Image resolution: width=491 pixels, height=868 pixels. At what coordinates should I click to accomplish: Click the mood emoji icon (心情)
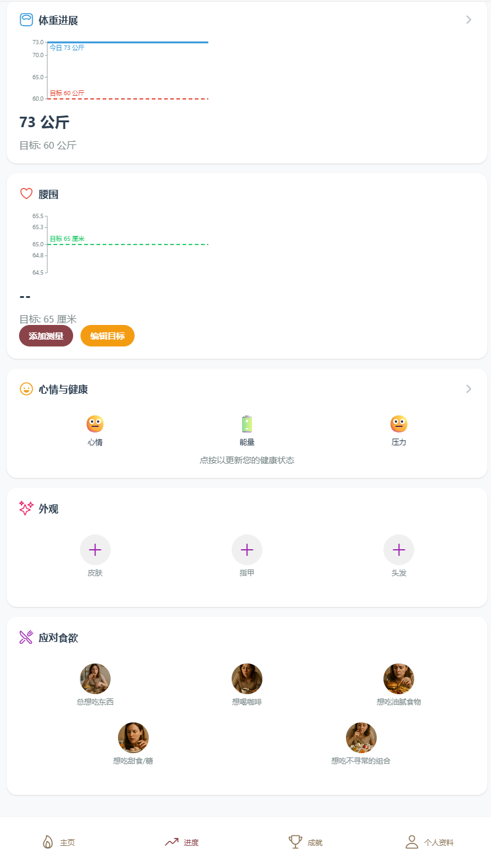(95, 424)
